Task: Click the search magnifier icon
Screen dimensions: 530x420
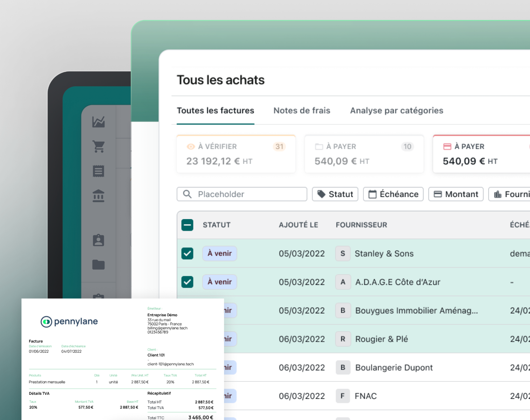Action: (188, 194)
